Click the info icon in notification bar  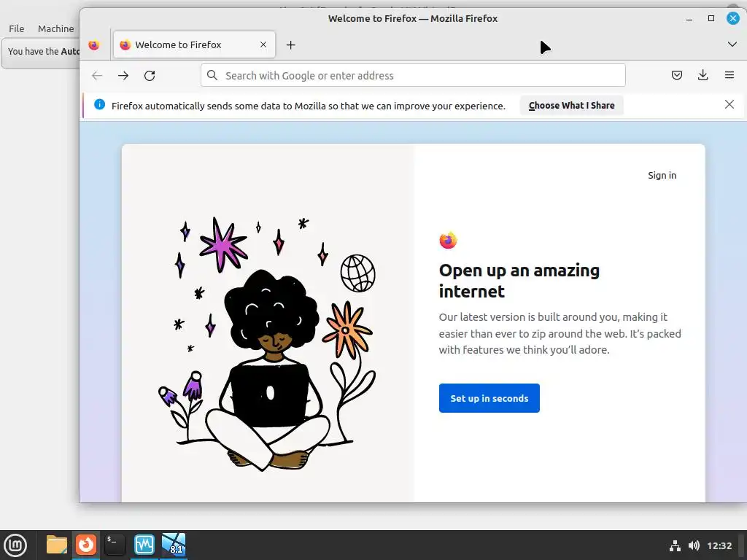(x=99, y=104)
